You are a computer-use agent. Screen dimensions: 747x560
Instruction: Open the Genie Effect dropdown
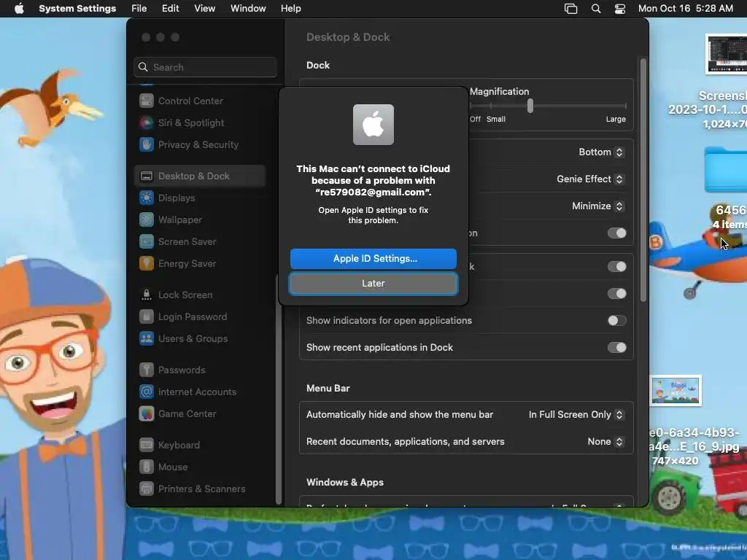(589, 179)
